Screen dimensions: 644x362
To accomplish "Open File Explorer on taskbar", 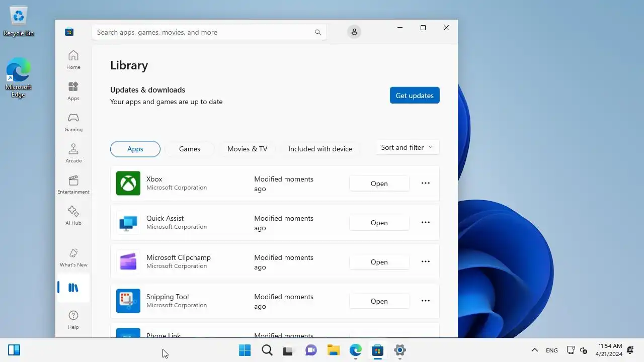I will click(x=333, y=350).
